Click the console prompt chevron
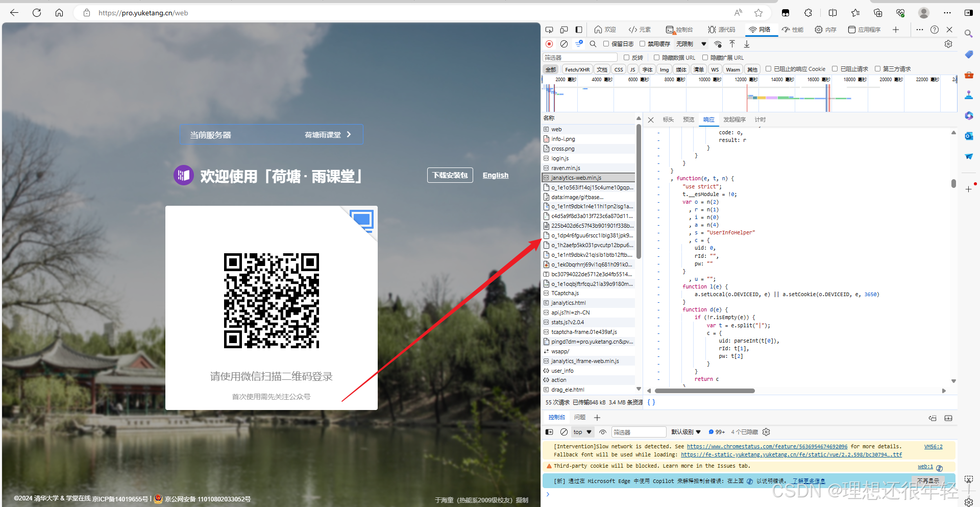This screenshot has width=980, height=507. [x=548, y=494]
